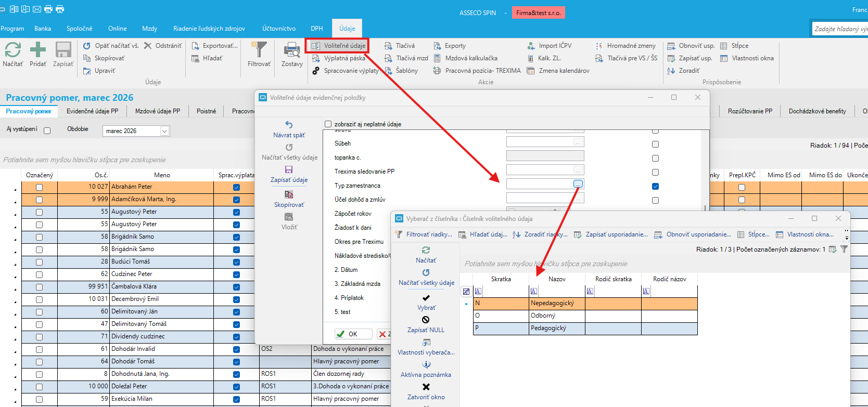Image resolution: width=868 pixels, height=407 pixels.
Task: Open the Filtrovať funnel tool
Action: click(259, 50)
